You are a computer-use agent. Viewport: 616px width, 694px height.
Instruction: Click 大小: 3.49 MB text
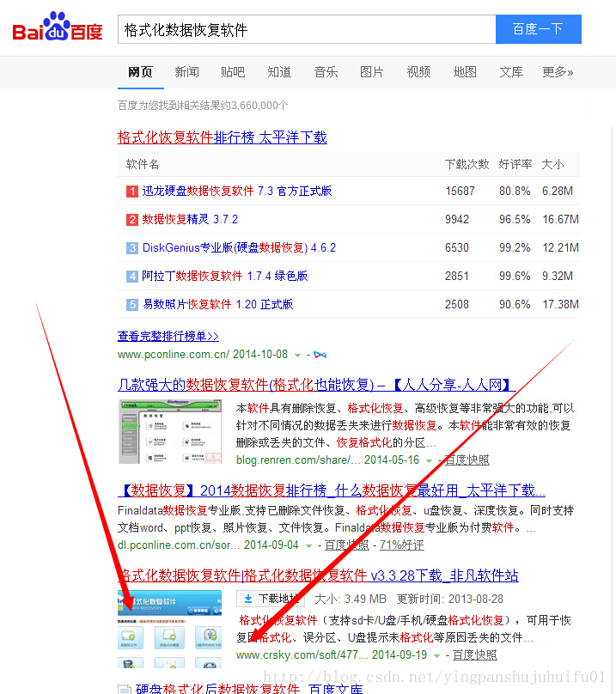[x=351, y=599]
